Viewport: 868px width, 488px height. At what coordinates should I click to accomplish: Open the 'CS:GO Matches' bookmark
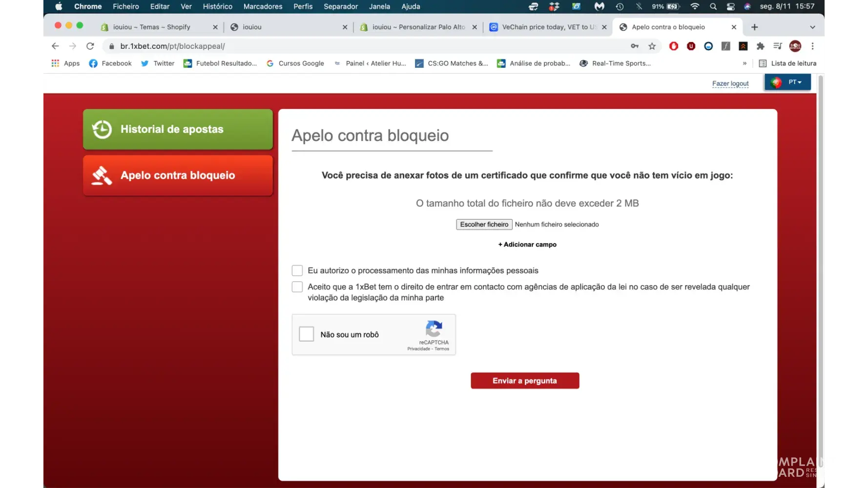[x=451, y=63]
